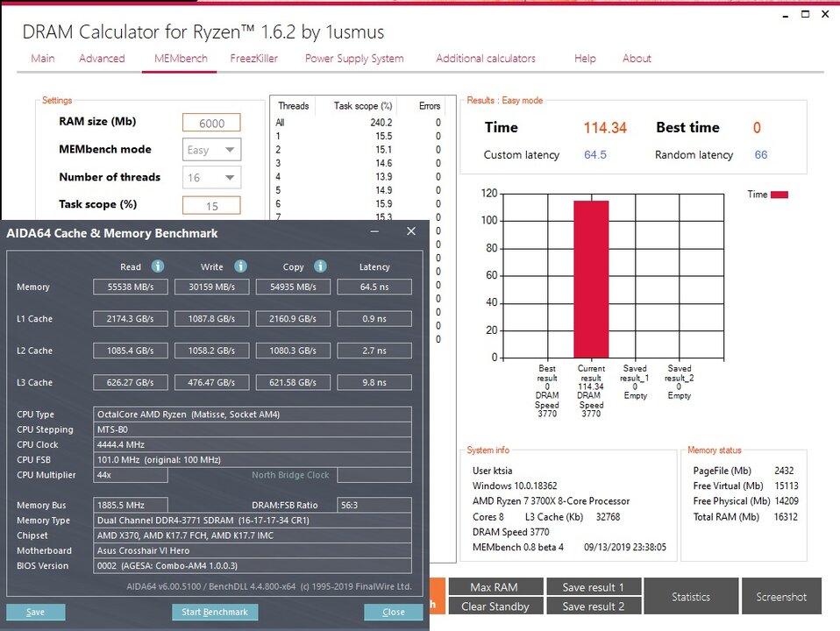The width and height of the screenshot is (840, 631).
Task: Click the L3 Cache Latency 9.8 ns
Action: (374, 382)
